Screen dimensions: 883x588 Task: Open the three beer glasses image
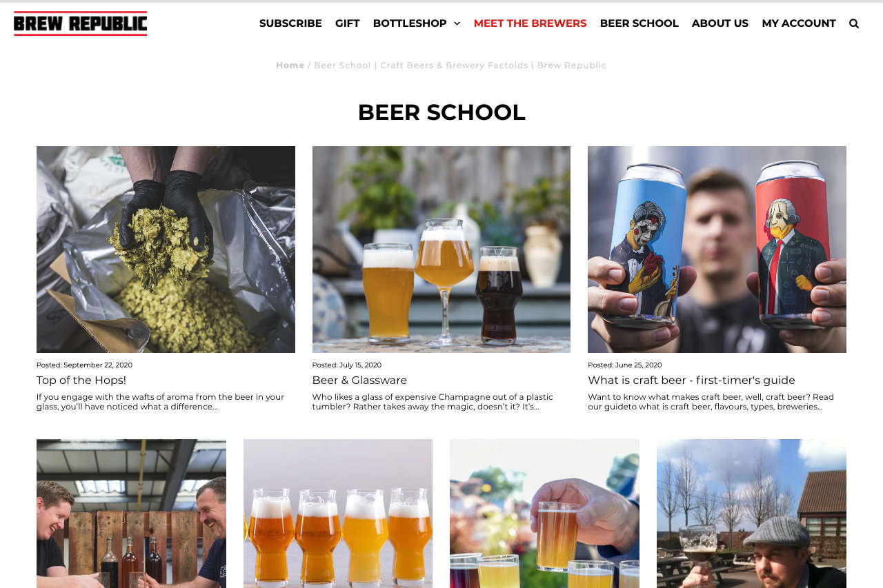point(441,250)
